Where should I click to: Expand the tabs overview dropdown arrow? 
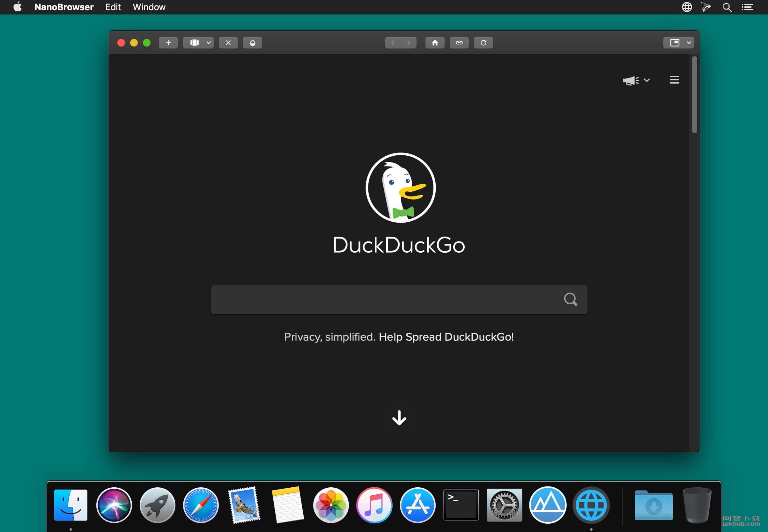[208, 43]
